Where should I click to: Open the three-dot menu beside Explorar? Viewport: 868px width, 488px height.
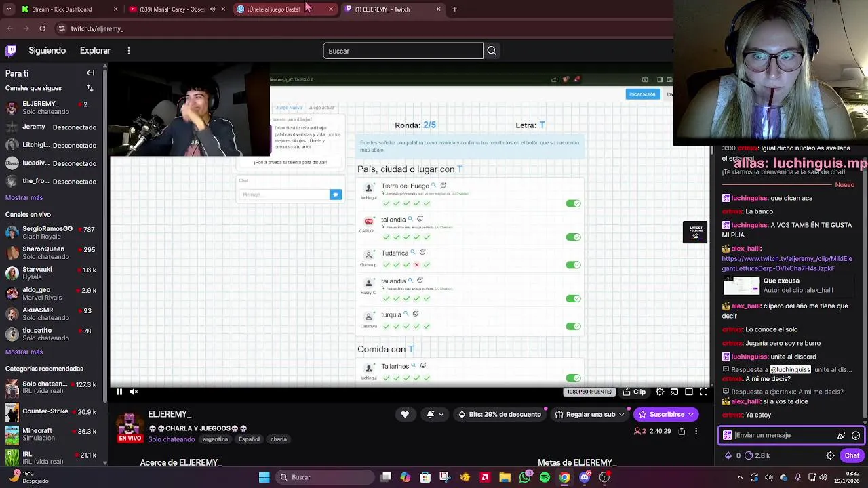click(x=128, y=50)
